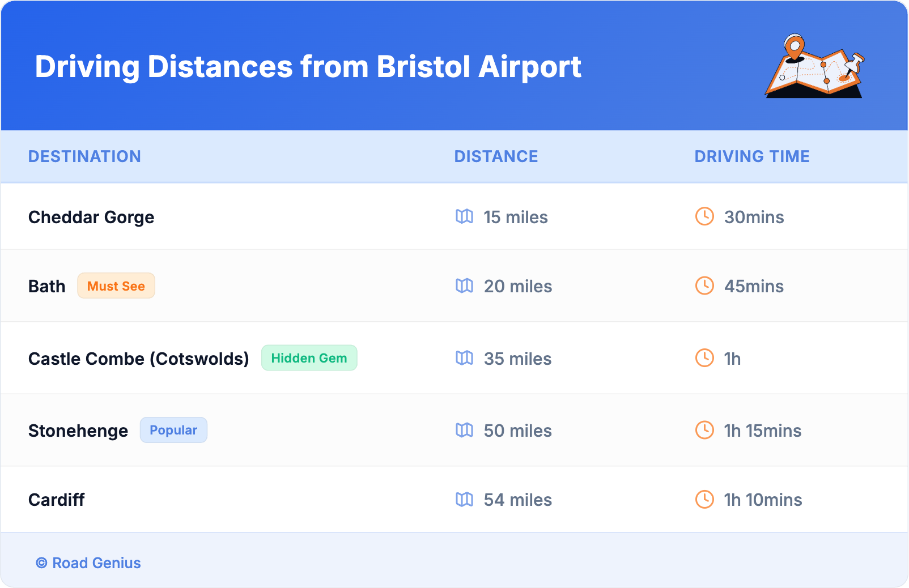
Task: Click the map icon beside 54 miles
Action: (x=464, y=499)
